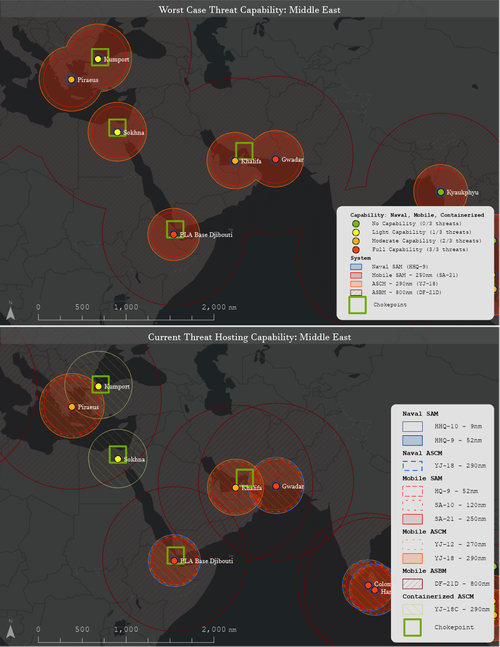Click the HHQ-10 - 9nm swatch
Viewport: 500px width, 647px height.
pos(413,427)
